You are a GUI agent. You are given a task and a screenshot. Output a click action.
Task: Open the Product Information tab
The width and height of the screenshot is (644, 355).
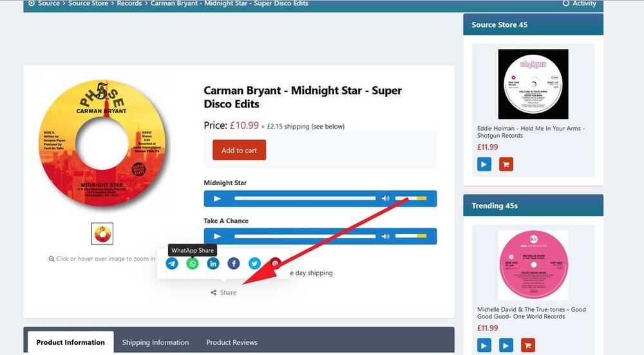pos(71,342)
